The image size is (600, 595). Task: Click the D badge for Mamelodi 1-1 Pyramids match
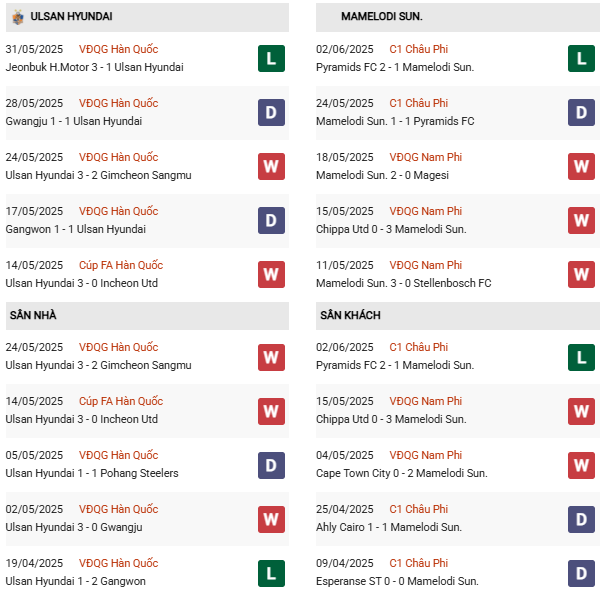coord(581,112)
